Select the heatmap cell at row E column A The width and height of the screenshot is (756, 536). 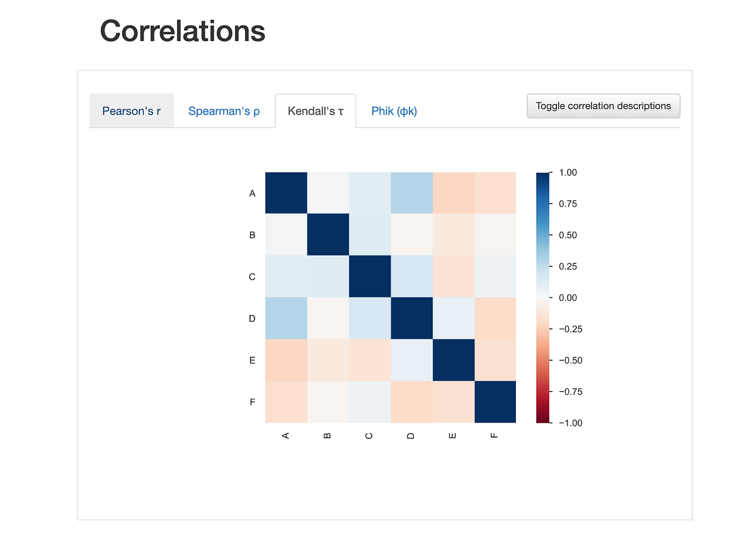(286, 360)
